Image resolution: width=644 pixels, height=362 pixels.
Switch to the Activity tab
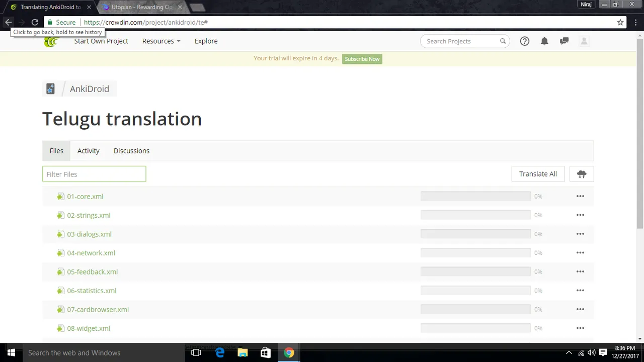click(x=89, y=151)
